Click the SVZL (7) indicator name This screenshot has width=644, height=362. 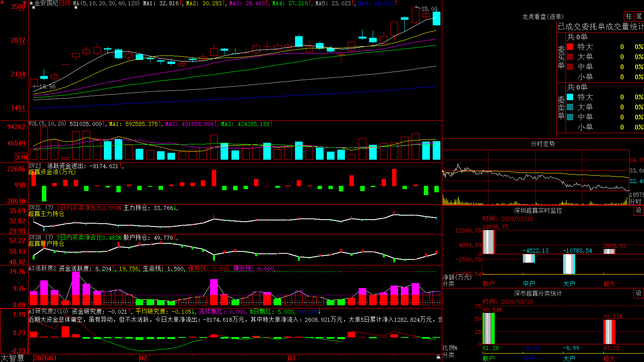[x=41, y=208]
